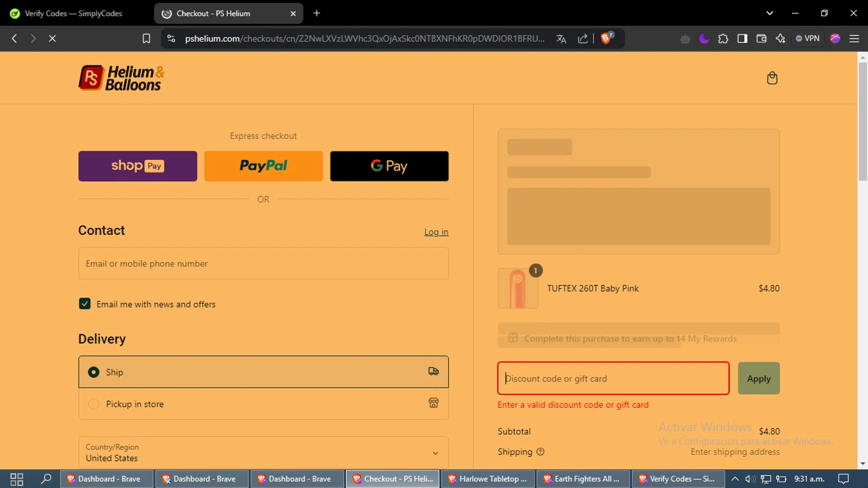Image resolution: width=868 pixels, height=488 pixels.
Task: Open the Windows notification center icon
Action: pyautogui.click(x=844, y=479)
